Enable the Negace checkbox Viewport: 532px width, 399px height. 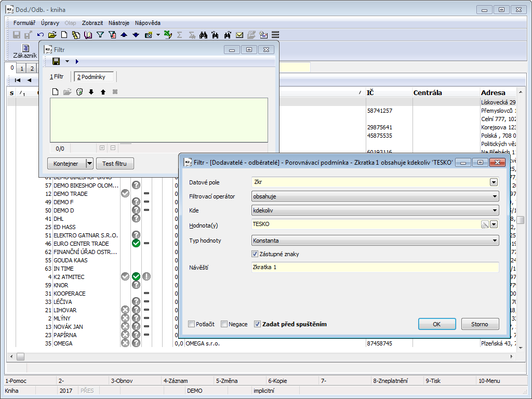pos(224,324)
